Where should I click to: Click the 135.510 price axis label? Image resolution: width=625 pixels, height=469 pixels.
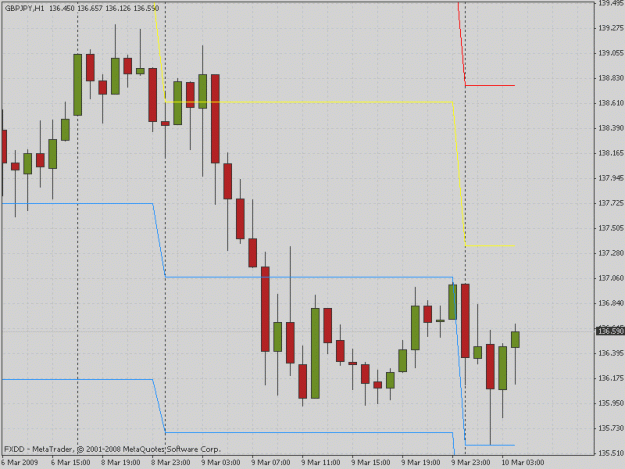[611, 453]
